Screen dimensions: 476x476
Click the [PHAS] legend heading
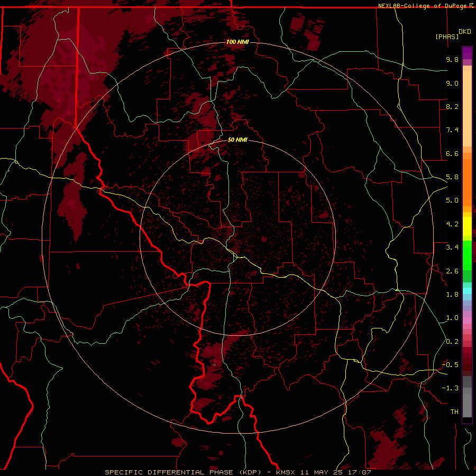coord(447,36)
